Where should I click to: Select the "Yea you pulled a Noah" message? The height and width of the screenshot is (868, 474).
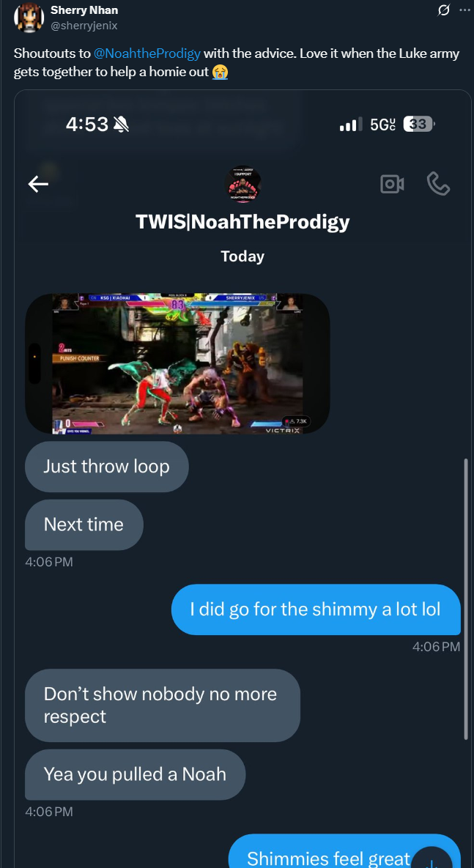point(135,774)
